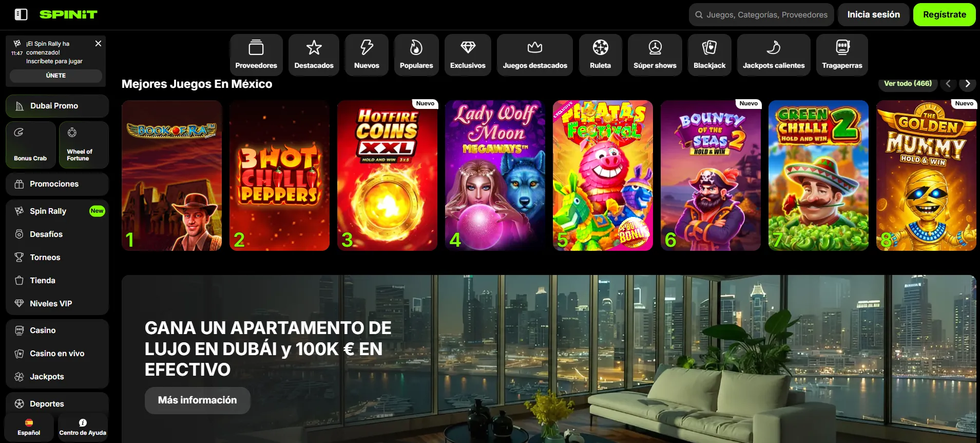Image resolution: width=980 pixels, height=443 pixels.
Task: Open the 3 Hot Chilli Peppers game
Action: (279, 175)
